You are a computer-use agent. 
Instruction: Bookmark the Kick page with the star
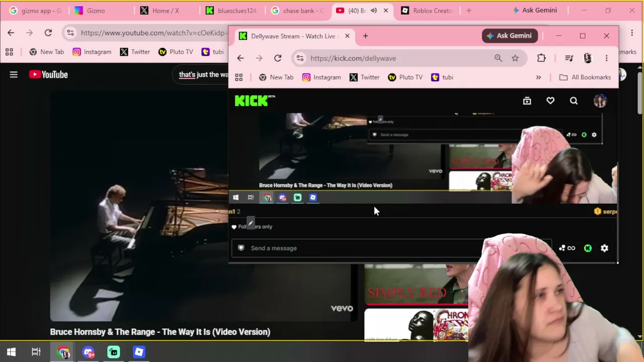tap(515, 58)
